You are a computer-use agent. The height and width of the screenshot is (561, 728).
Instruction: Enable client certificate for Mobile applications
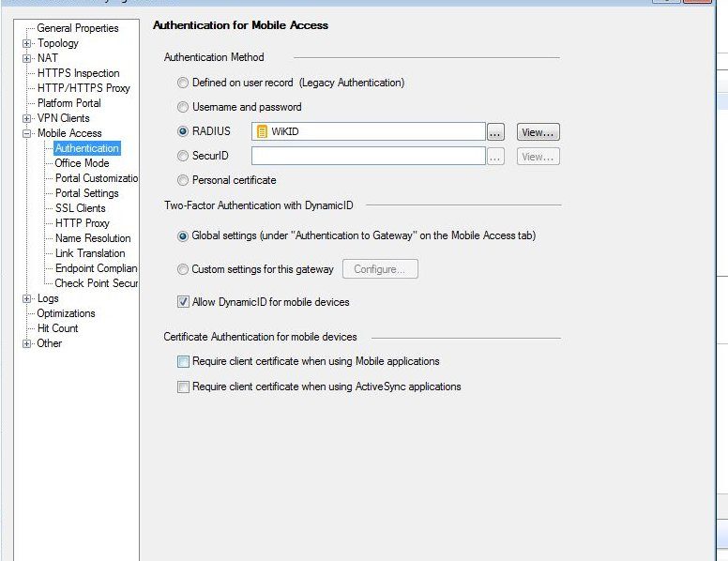pyautogui.click(x=183, y=361)
